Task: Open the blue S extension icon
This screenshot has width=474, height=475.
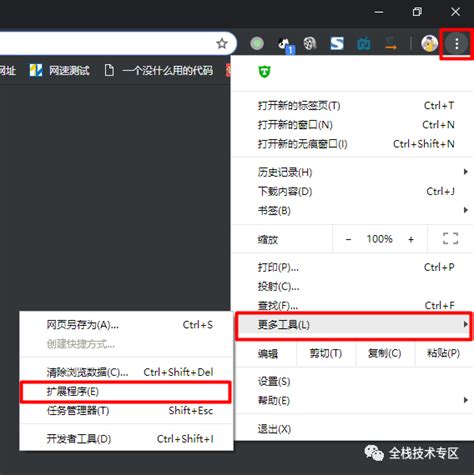Action: click(x=337, y=43)
